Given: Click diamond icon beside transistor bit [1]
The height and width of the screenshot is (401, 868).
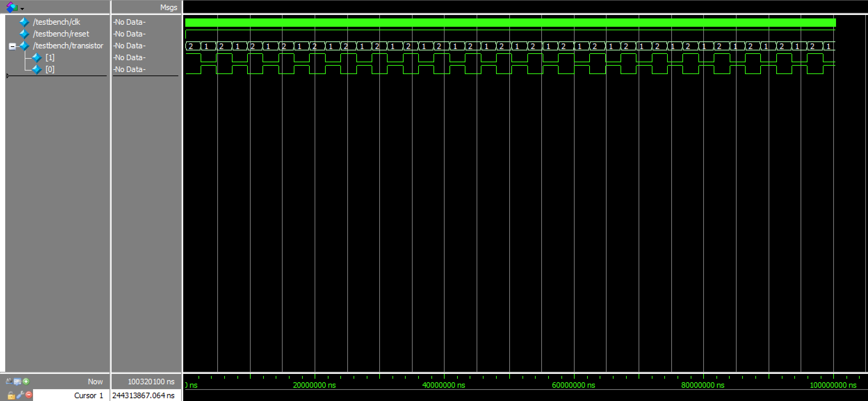Looking at the screenshot, I should [37, 58].
